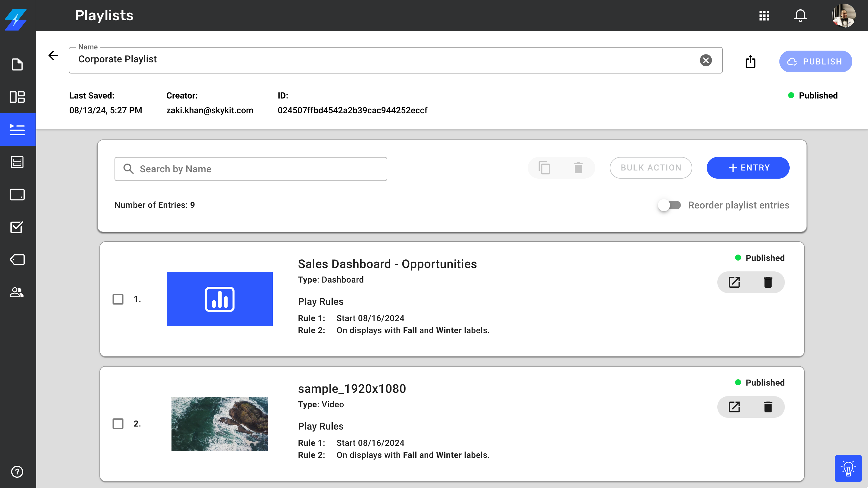Open the documents page sidebar icon
This screenshot has height=488, width=868.
[x=17, y=64]
